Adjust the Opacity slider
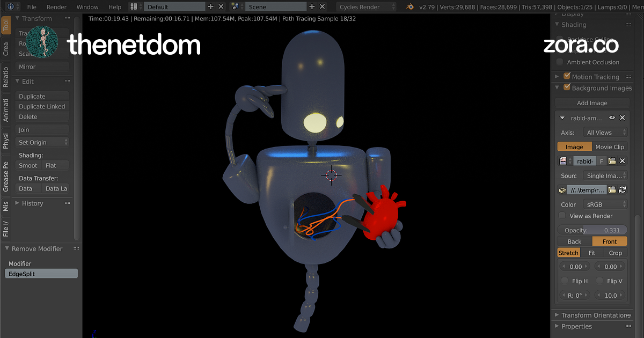644x338 pixels. (x=592, y=230)
